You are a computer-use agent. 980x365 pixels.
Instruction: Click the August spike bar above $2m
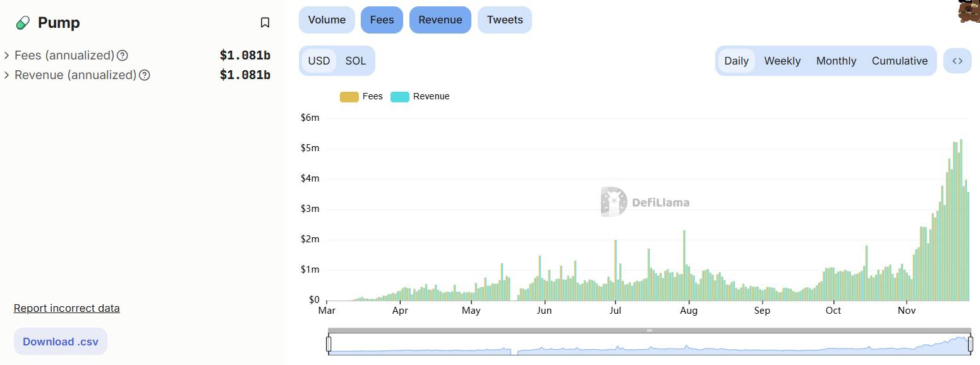tap(684, 265)
